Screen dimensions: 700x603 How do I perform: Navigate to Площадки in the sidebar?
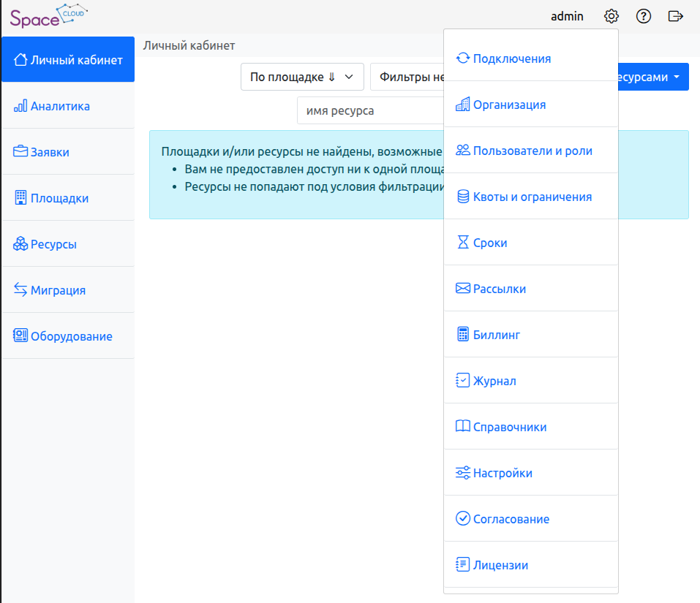(59, 198)
